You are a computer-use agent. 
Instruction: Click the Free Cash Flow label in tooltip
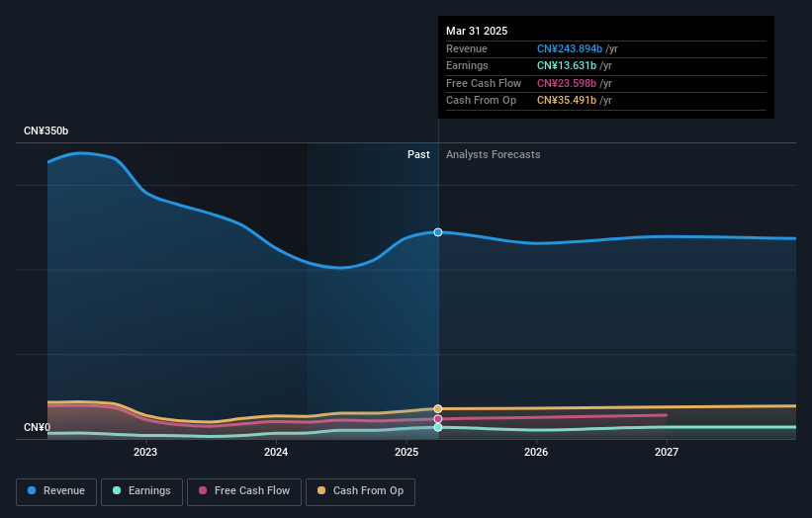pyautogui.click(x=484, y=83)
